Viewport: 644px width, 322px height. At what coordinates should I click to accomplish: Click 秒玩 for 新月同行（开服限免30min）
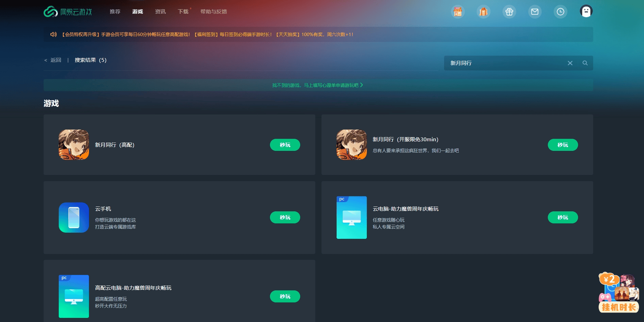click(563, 145)
